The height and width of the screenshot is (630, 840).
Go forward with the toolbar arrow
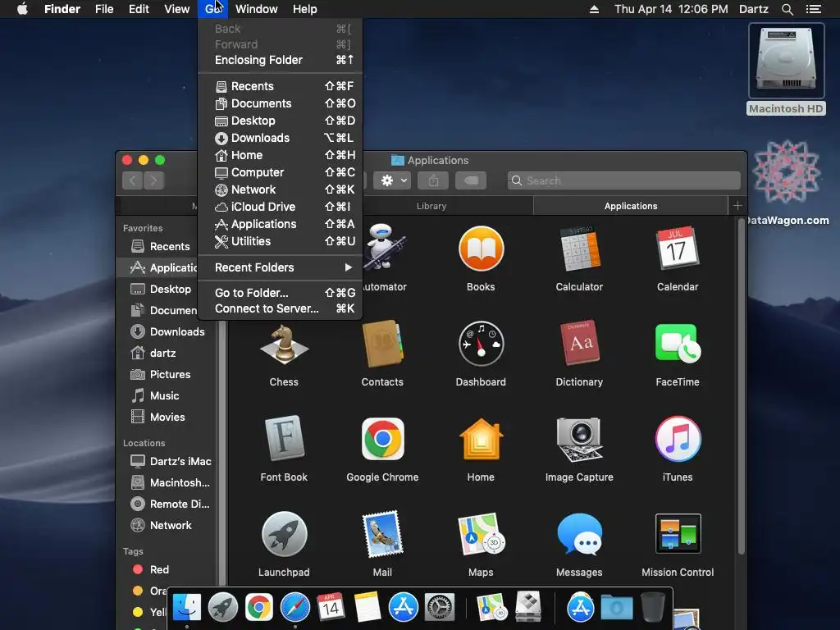tap(153, 180)
